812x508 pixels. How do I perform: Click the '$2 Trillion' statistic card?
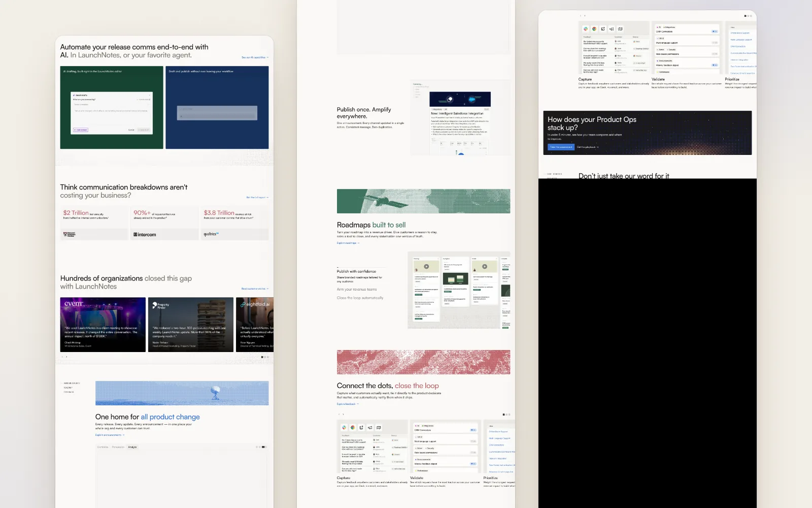coord(94,223)
